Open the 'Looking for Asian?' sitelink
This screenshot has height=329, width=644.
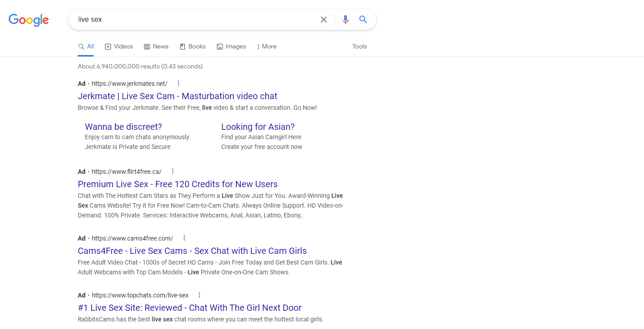click(x=258, y=127)
